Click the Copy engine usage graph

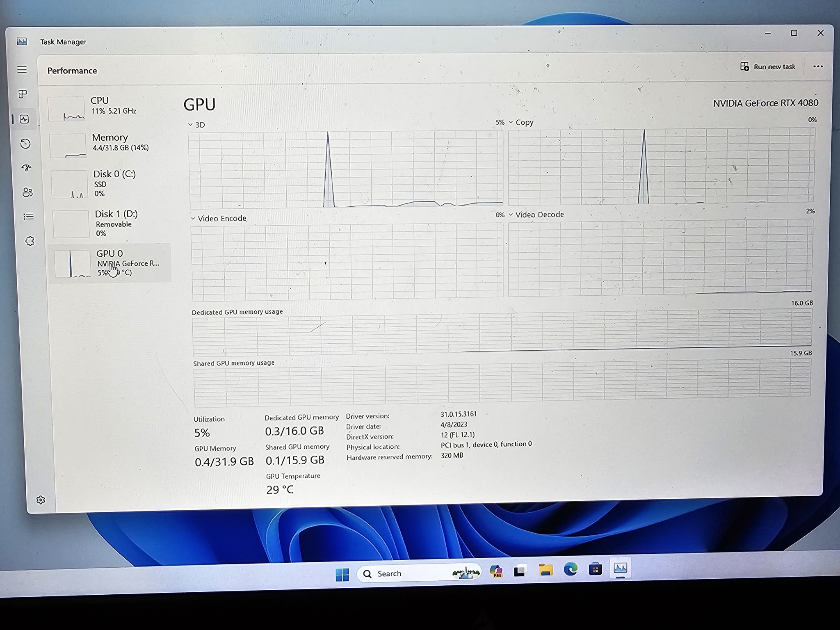[x=661, y=166]
